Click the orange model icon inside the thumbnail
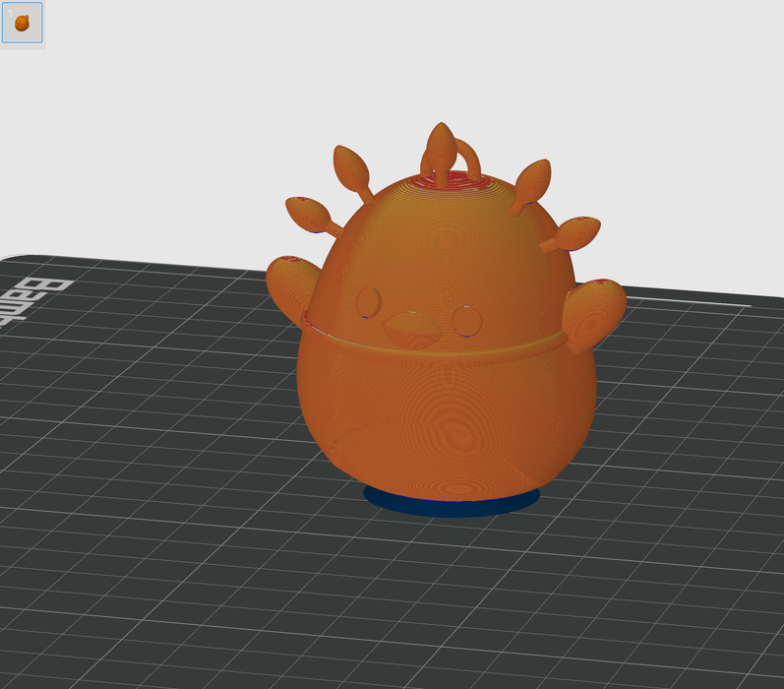The height and width of the screenshot is (689, 784). tap(22, 23)
